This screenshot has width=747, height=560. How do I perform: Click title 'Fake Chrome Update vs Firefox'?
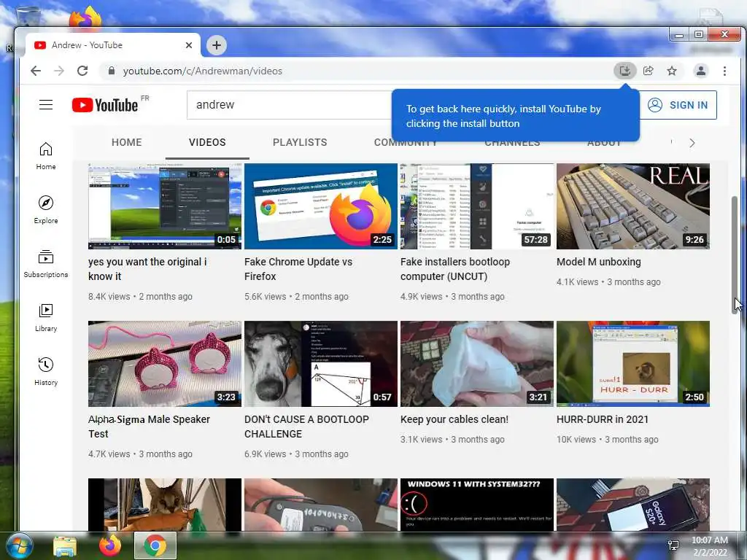point(298,269)
